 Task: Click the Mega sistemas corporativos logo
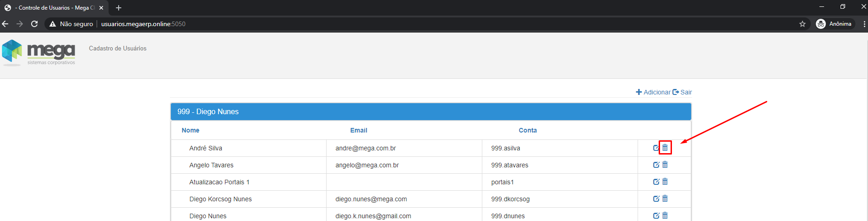point(38,53)
